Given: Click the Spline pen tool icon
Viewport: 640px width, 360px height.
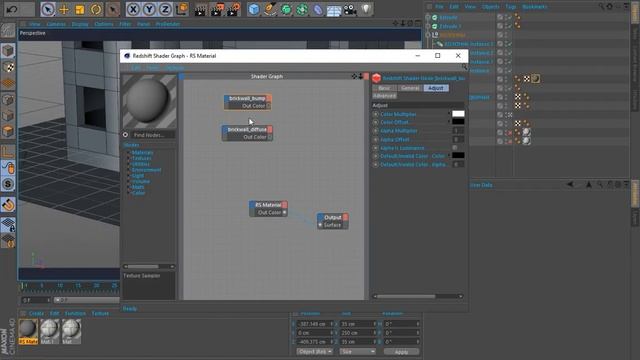Looking at the screenshot, I should [x=270, y=9].
